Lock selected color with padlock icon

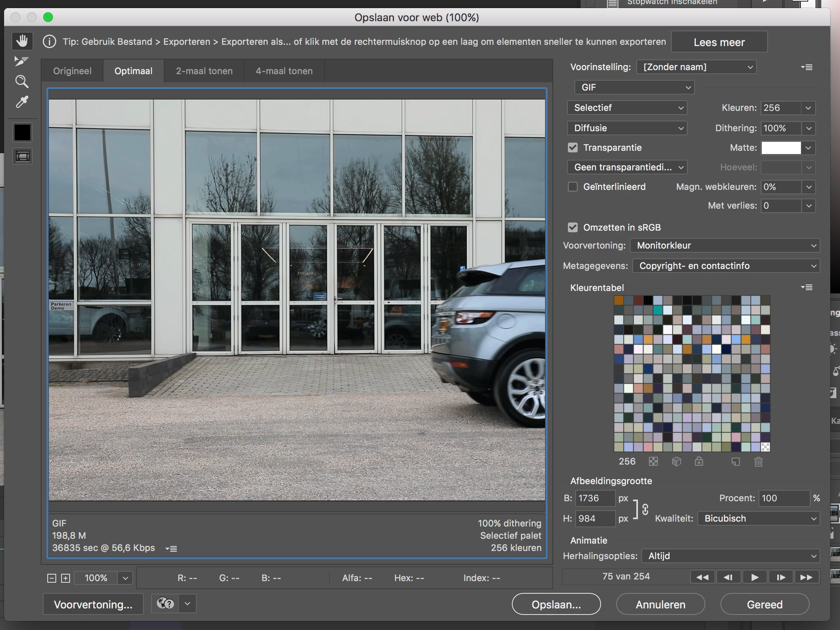[699, 462]
